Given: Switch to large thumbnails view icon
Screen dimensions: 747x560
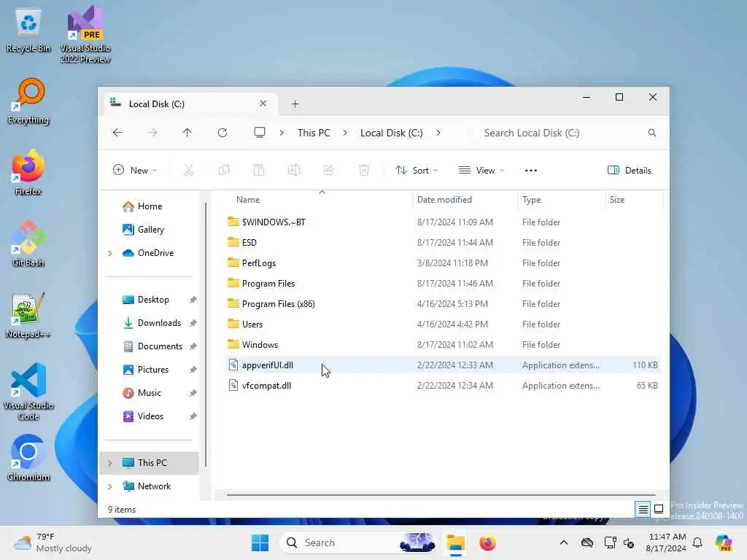Looking at the screenshot, I should [x=659, y=509].
